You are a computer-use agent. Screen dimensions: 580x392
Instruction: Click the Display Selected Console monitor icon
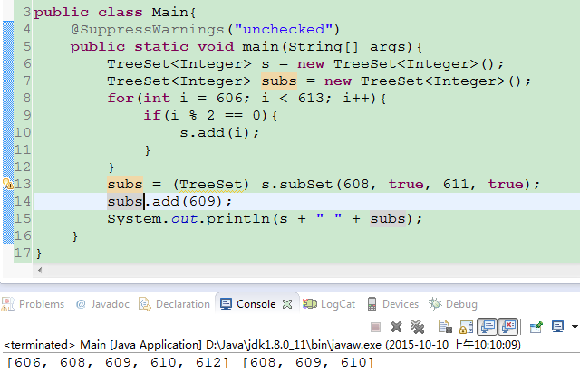[x=557, y=327]
